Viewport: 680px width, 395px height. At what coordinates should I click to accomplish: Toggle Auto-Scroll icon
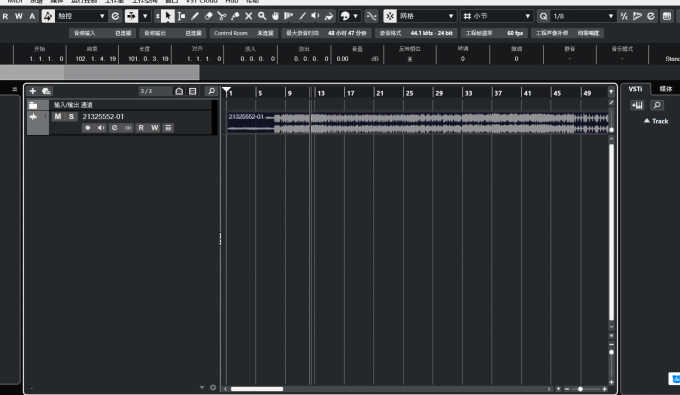[131, 16]
